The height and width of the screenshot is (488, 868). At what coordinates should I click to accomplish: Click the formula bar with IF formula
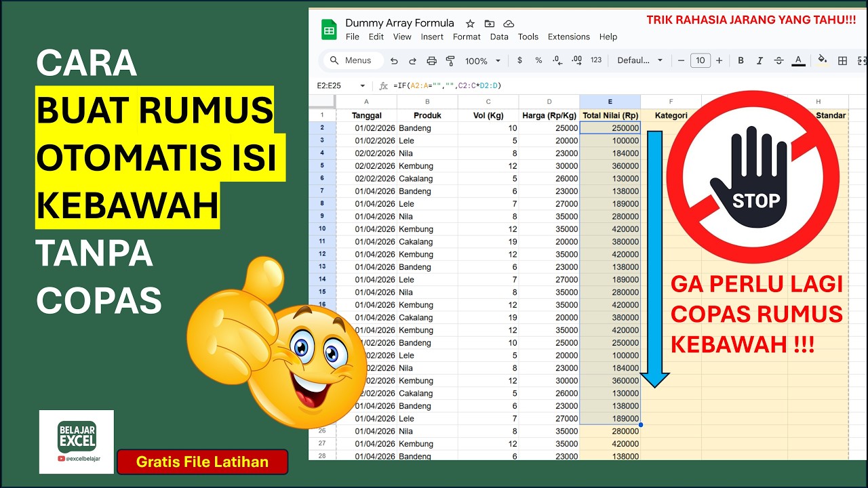coord(447,86)
